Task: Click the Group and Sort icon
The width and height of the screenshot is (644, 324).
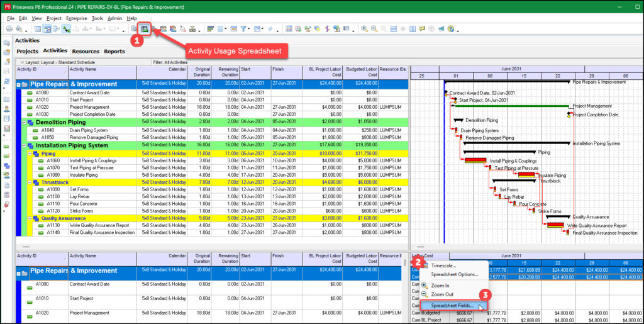Action: click(x=257, y=29)
